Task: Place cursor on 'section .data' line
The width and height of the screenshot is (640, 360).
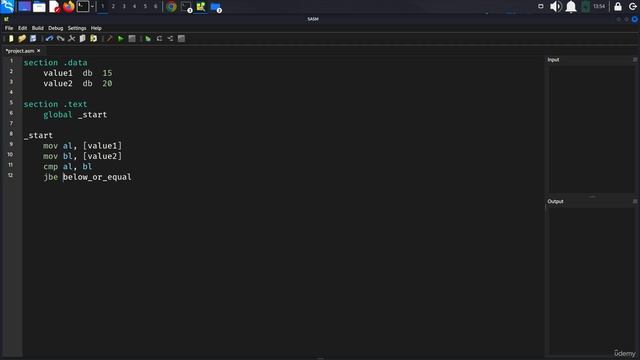Action: pos(56,63)
